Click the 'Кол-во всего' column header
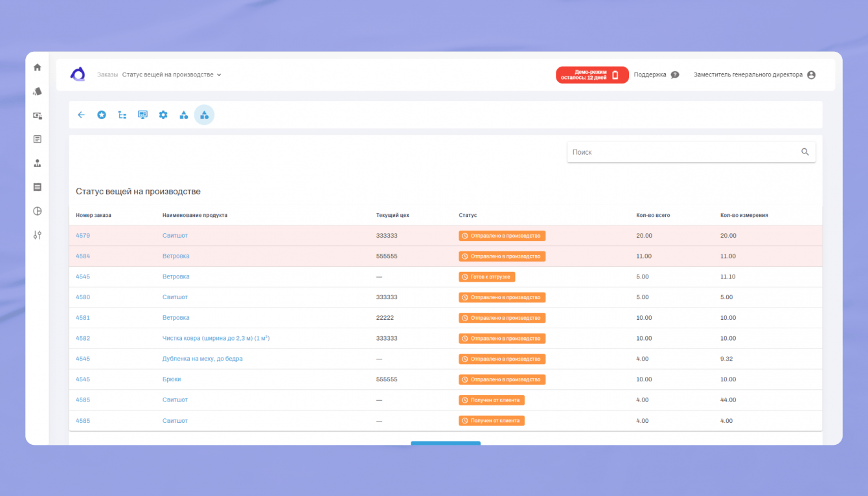The image size is (868, 496). 654,215
